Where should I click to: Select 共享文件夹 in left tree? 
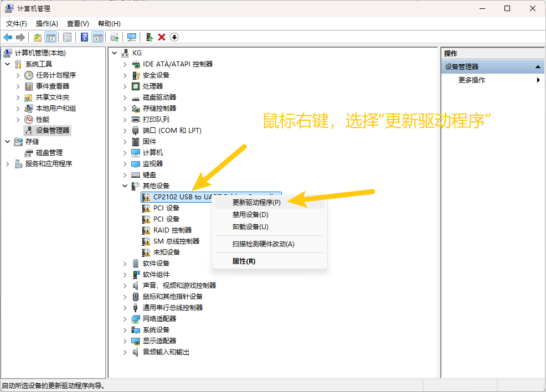(x=52, y=97)
